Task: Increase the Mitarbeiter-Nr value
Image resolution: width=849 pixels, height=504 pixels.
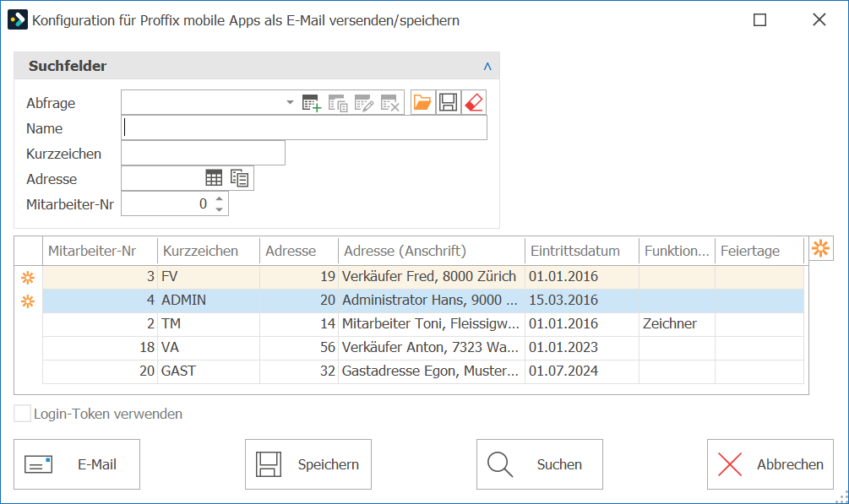Action: 220,198
